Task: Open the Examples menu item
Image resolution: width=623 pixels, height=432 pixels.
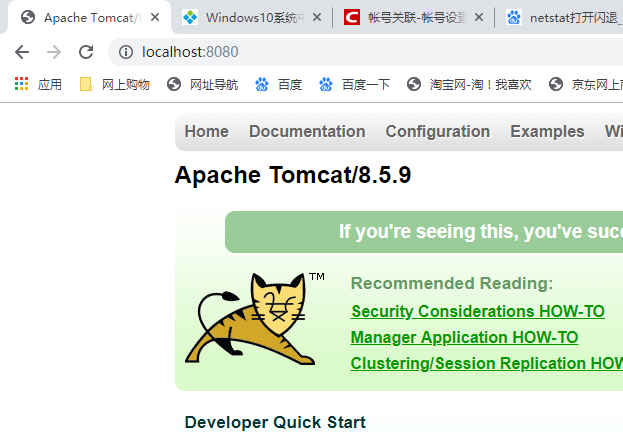Action: (x=547, y=132)
